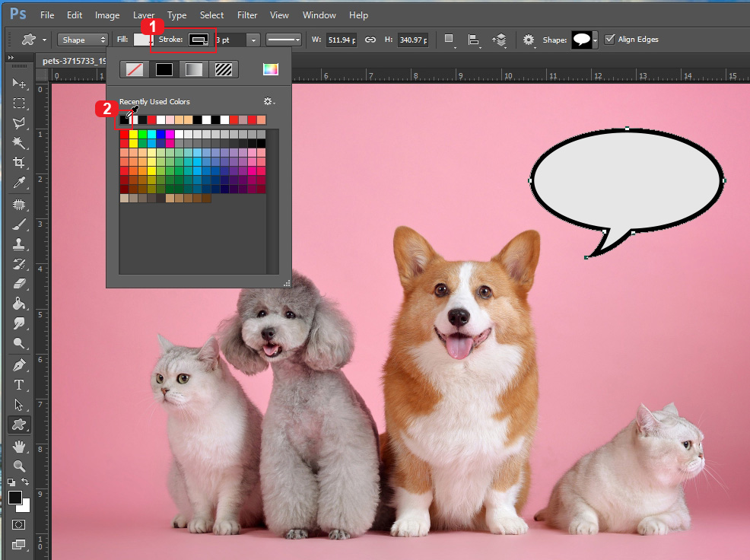
Task: Select the Rectangular Marquee tool
Action: pyautogui.click(x=19, y=103)
